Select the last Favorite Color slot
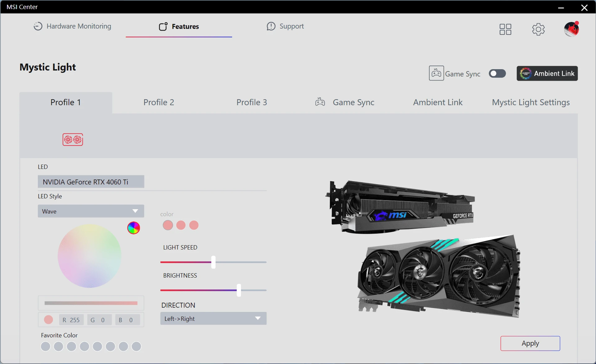The image size is (596, 364). coord(136,346)
